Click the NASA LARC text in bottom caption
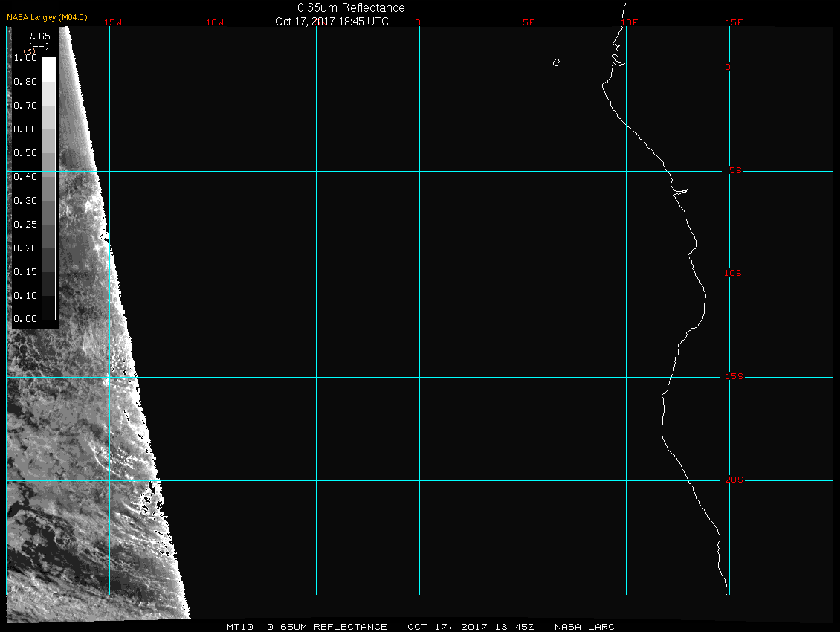 584,627
